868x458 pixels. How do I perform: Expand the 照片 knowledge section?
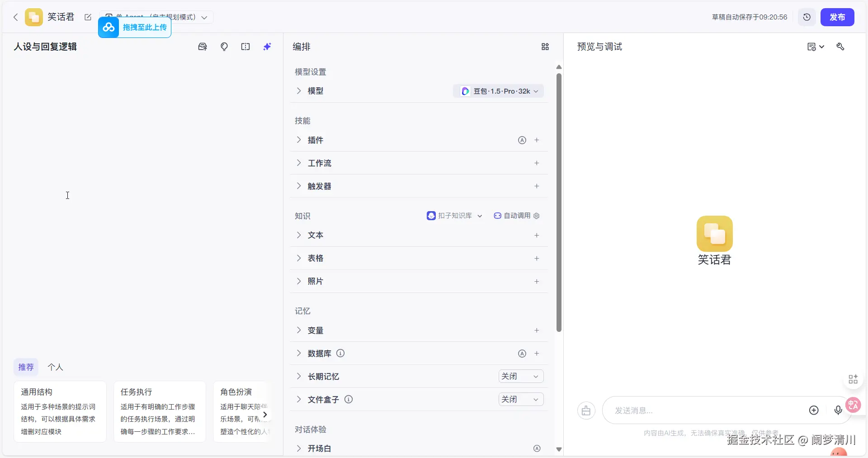pyautogui.click(x=299, y=281)
